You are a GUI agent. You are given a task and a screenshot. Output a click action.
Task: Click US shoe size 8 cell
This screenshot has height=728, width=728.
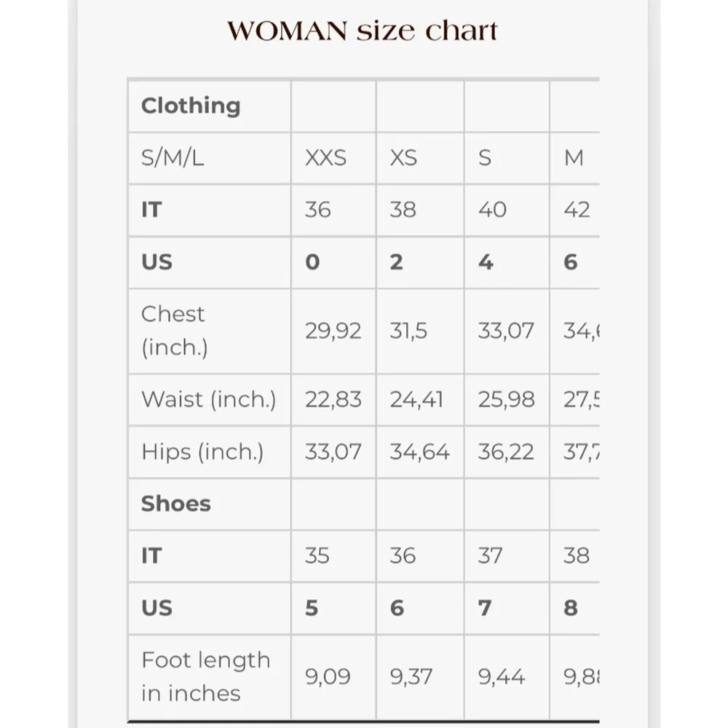click(575, 608)
